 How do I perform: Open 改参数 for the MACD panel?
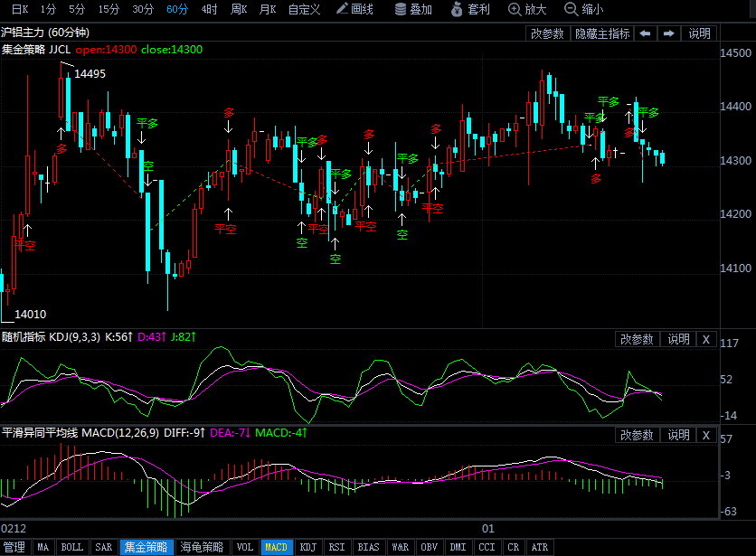pyautogui.click(x=637, y=435)
